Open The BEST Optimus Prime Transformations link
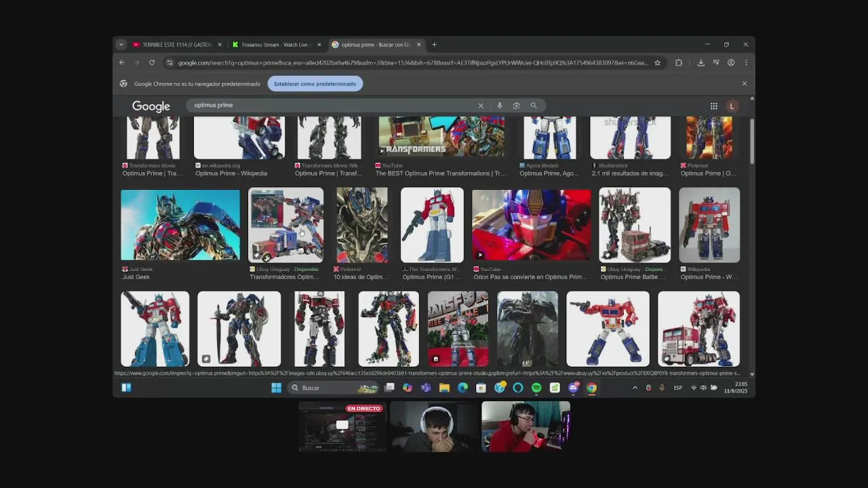The height and width of the screenshot is (488, 868). pyautogui.click(x=441, y=174)
